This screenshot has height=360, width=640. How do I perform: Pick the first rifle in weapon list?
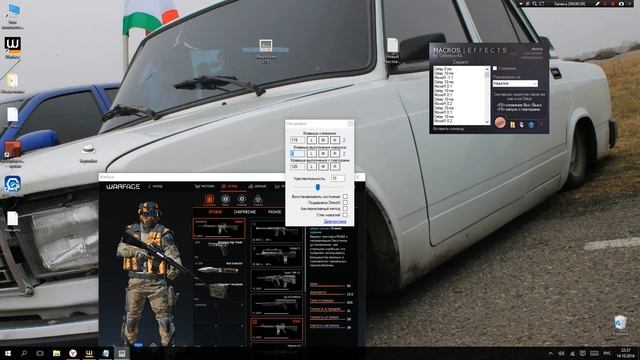coord(277,232)
